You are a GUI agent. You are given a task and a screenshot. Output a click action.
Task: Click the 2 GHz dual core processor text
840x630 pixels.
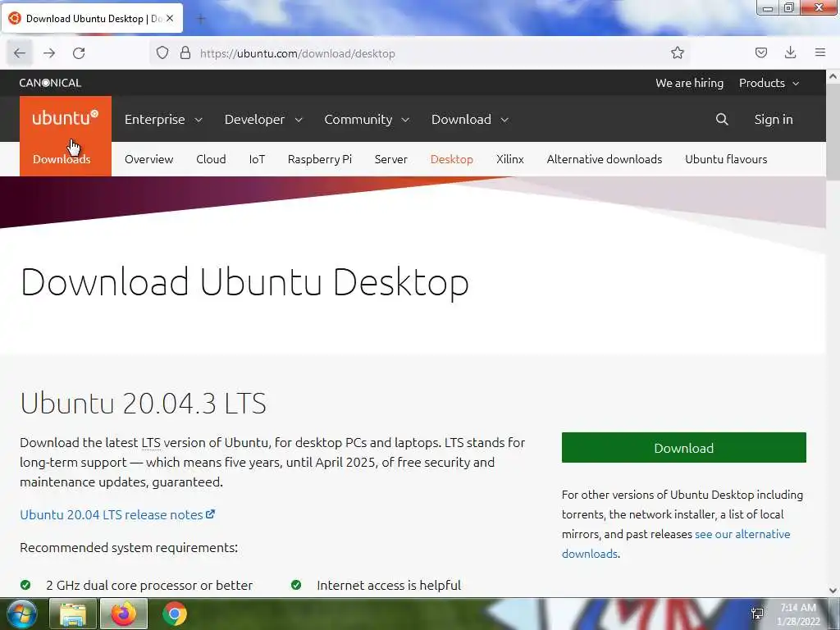coord(149,586)
